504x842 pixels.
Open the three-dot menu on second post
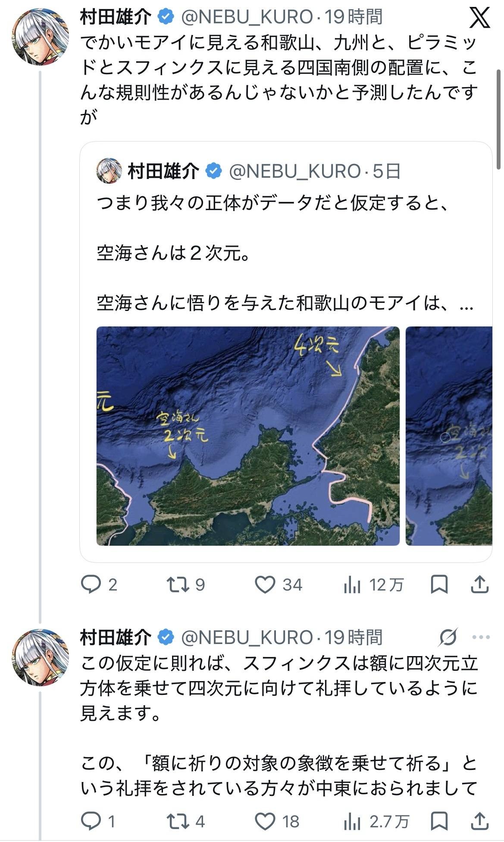coord(481,637)
